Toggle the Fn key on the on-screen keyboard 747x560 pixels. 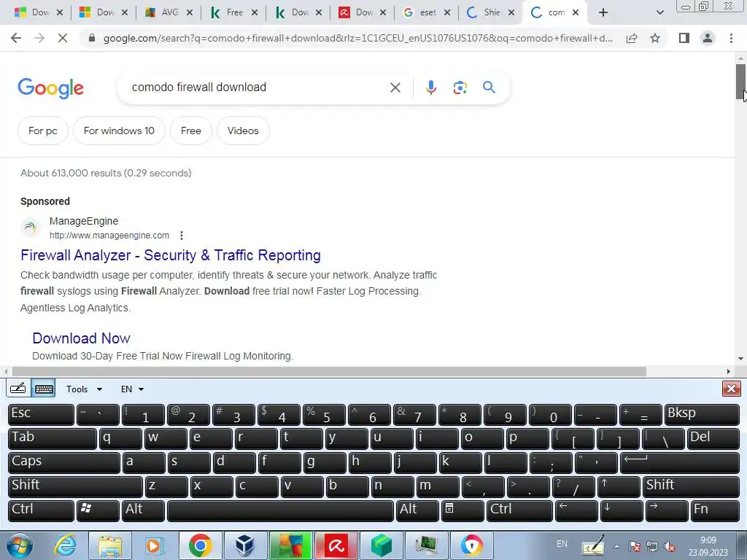click(x=715, y=510)
